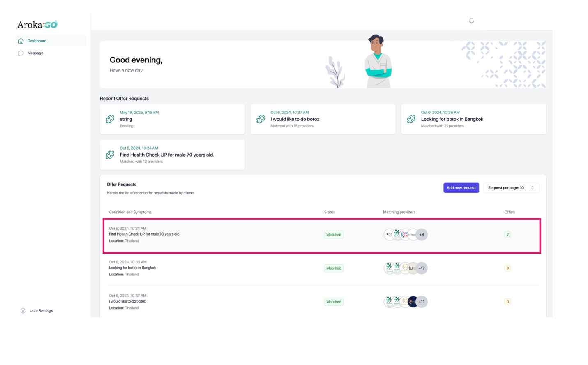Click puzzle icon on 'string' request card
This screenshot has height=365, width=588.
(x=110, y=119)
